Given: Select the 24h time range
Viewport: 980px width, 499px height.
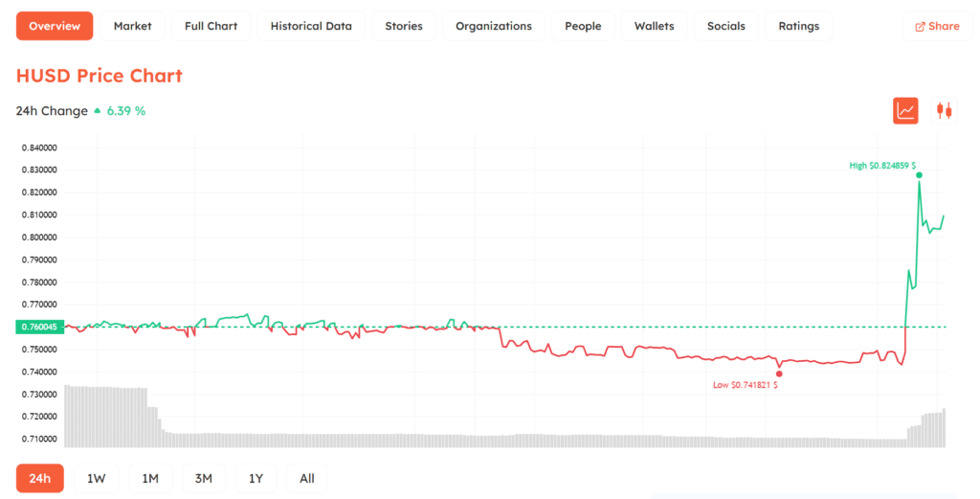Looking at the screenshot, I should [x=40, y=478].
